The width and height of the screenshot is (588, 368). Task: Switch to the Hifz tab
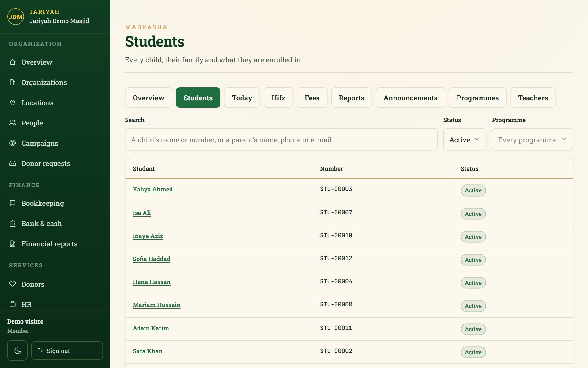[278, 98]
